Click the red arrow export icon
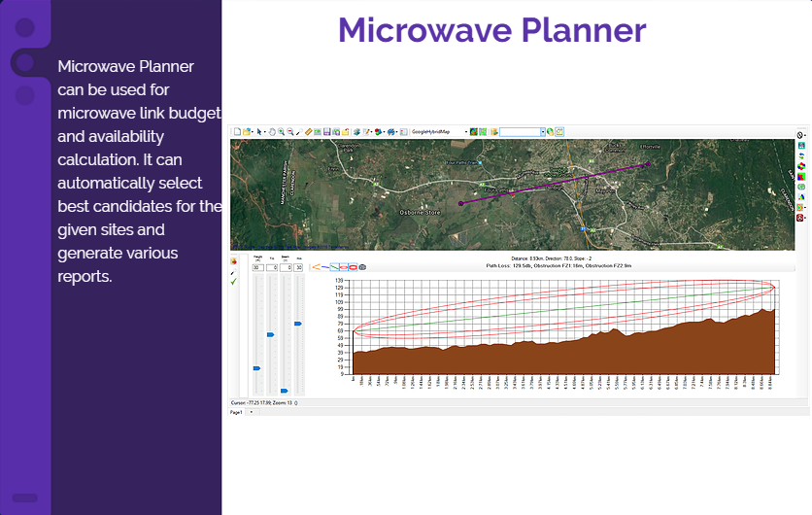The image size is (812, 515). point(233,261)
